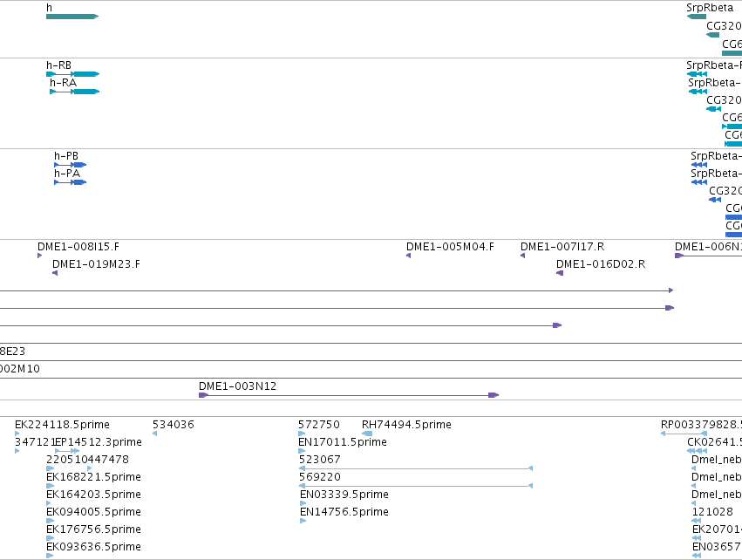Select the 523067 feature span line

point(416,468)
